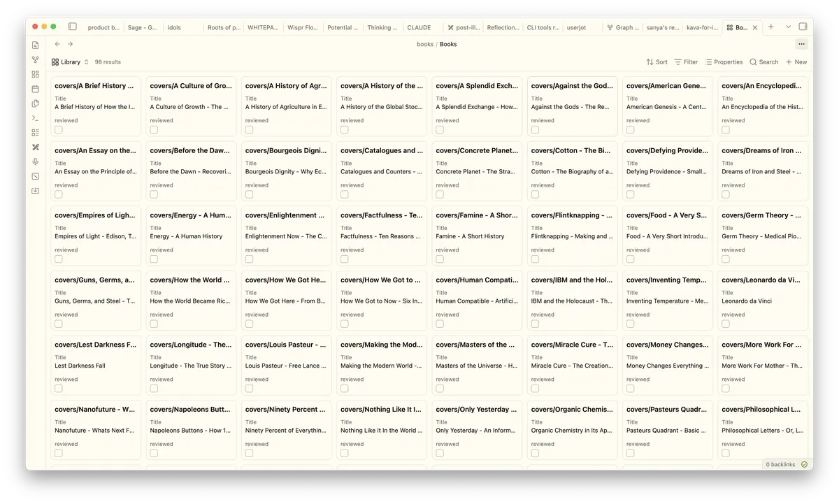Check reviewed for Lest Darkness Fall card

59,388
